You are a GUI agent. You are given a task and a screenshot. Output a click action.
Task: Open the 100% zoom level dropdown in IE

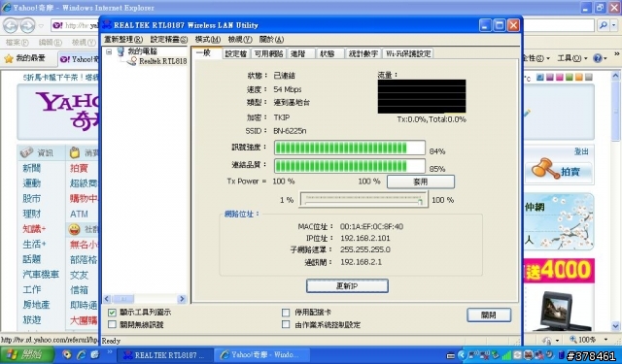(x=606, y=340)
